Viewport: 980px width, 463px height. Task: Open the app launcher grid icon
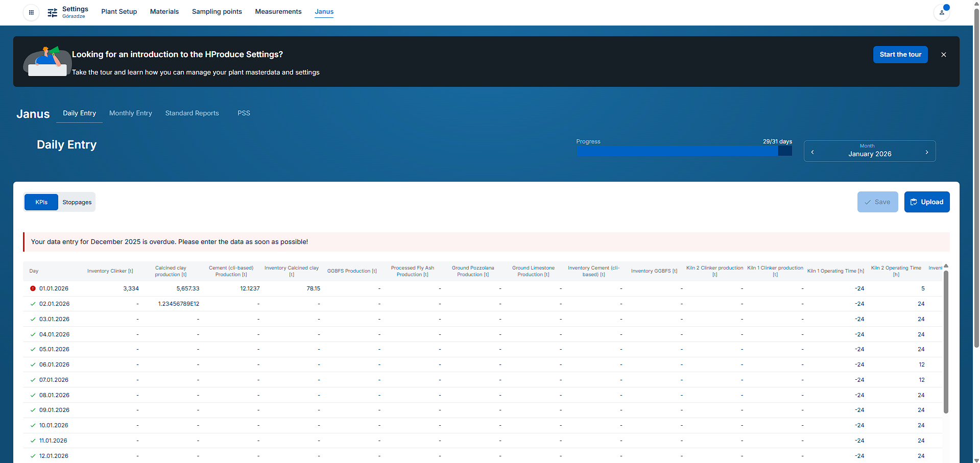31,12
